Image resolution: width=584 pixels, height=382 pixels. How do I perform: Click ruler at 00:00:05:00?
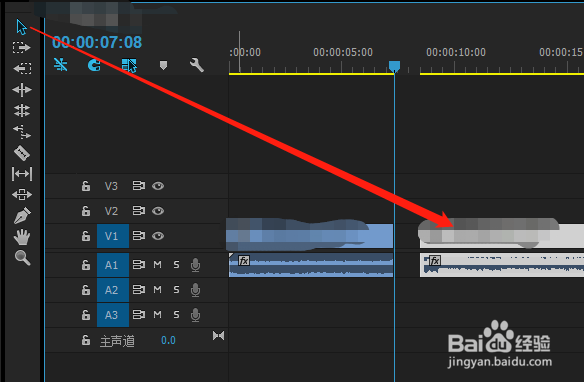click(x=343, y=52)
